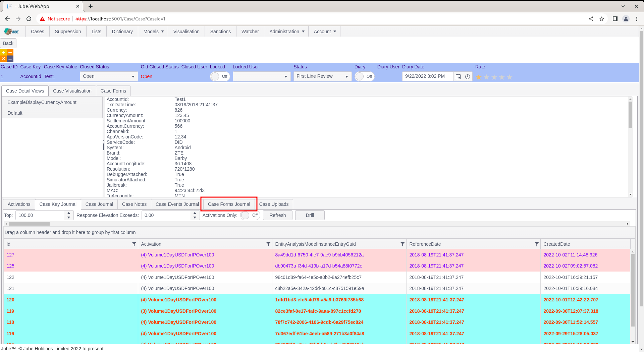Image resolution: width=644 pixels, height=352 pixels.
Task: Select the ExampleDisplayCurrencyAmount view
Action: pyautogui.click(x=52, y=102)
